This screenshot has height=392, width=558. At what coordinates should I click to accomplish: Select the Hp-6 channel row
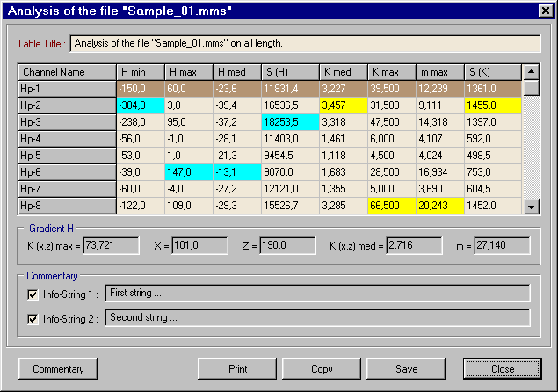pos(67,172)
